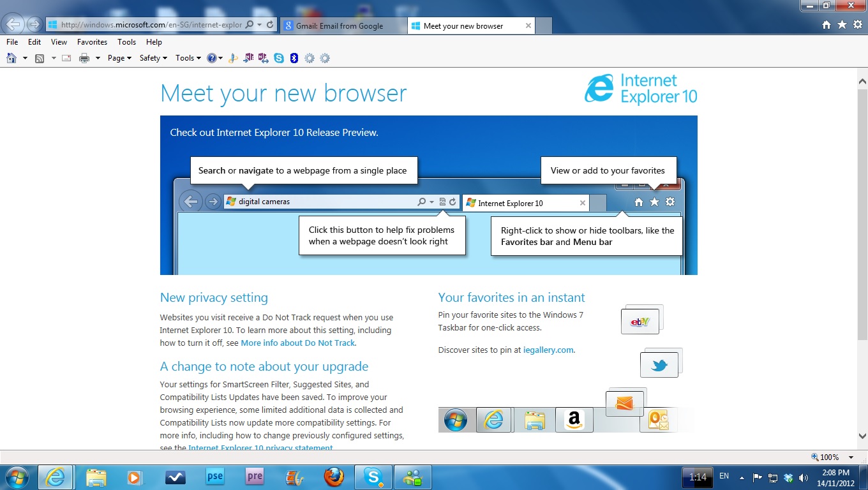Click the EN language indicator
The height and width of the screenshot is (490, 868).
point(724,476)
